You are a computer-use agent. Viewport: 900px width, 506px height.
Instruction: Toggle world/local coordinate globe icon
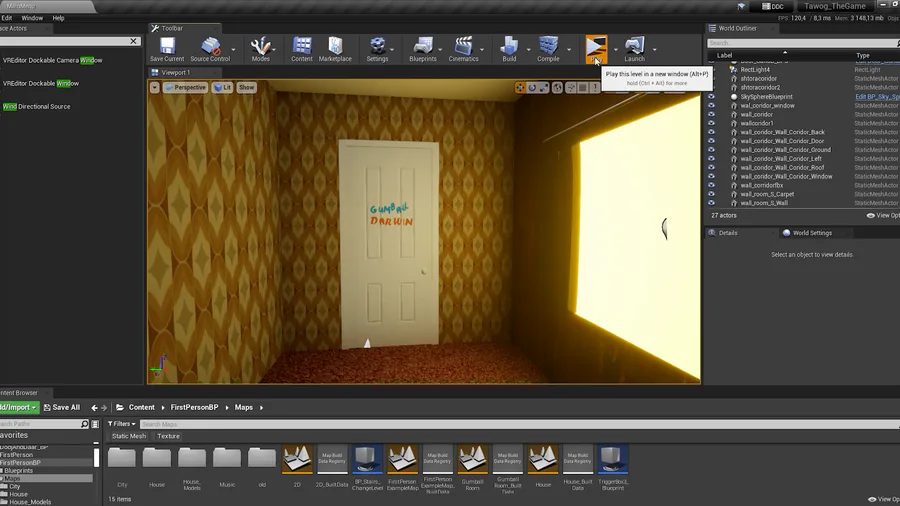[x=557, y=88]
